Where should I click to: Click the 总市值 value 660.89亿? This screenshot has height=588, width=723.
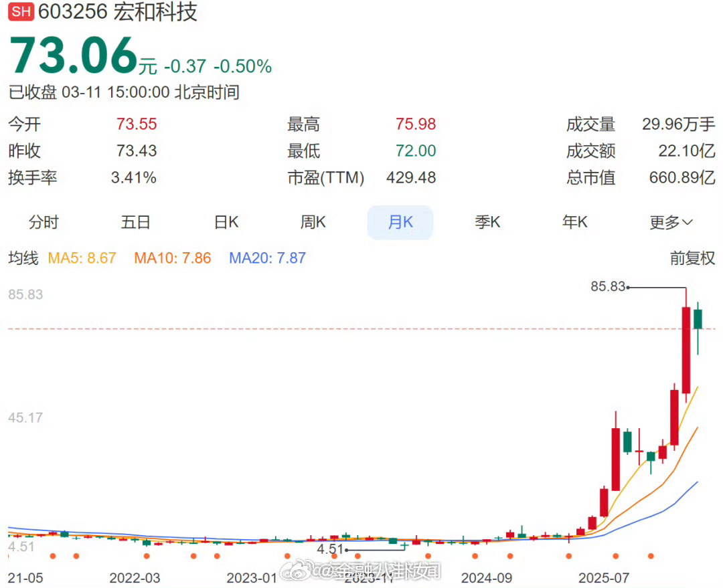pos(682,177)
